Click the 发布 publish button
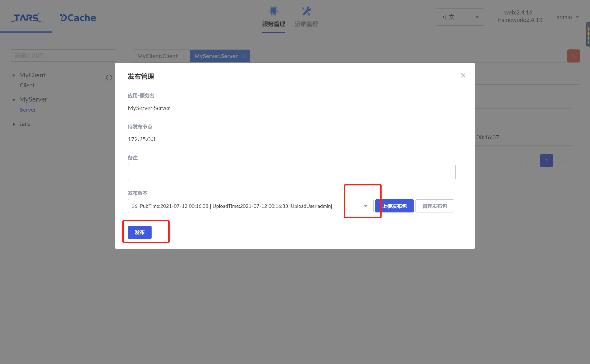 tap(139, 232)
